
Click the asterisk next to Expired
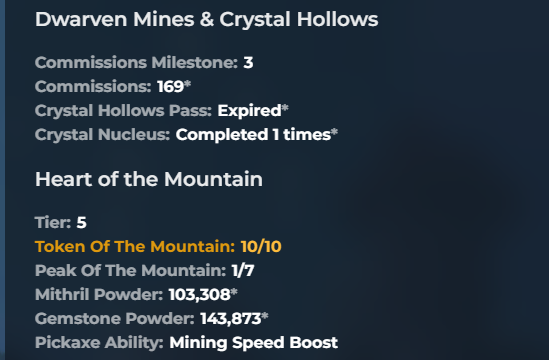285,108
